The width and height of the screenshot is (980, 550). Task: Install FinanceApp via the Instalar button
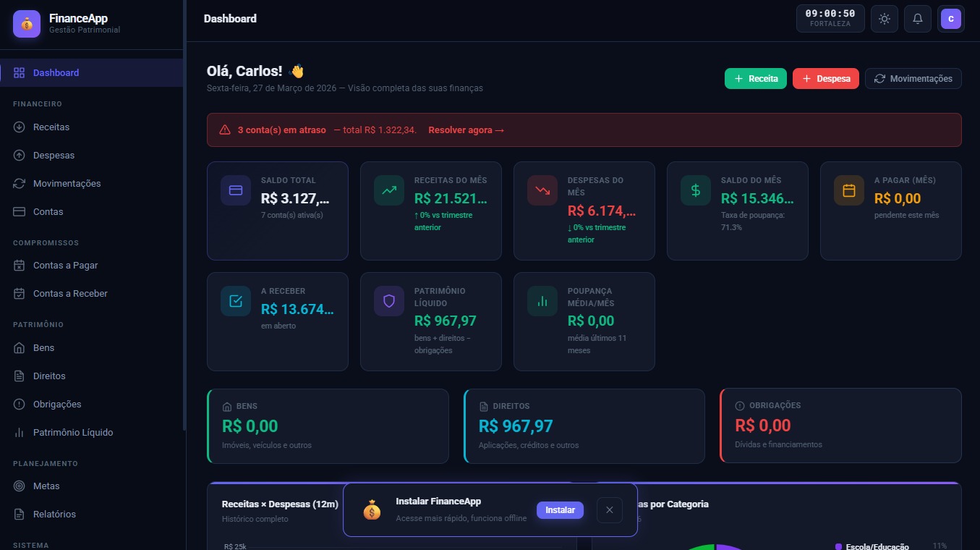[x=560, y=510]
